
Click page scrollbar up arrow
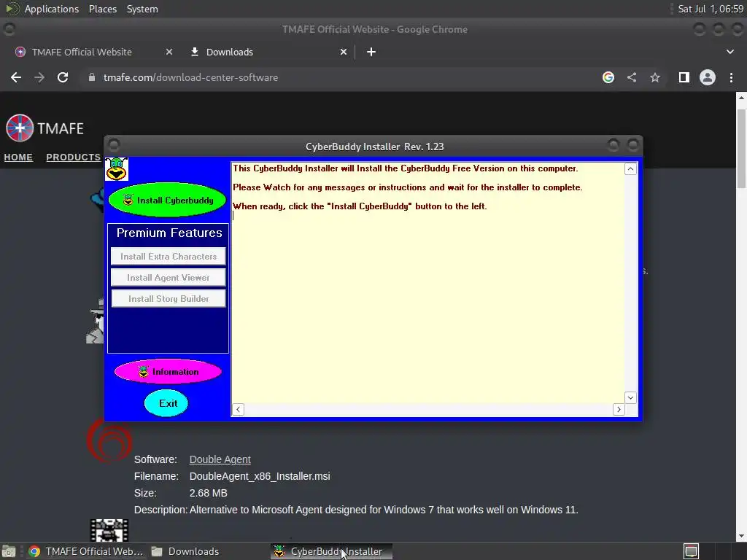pos(741,98)
